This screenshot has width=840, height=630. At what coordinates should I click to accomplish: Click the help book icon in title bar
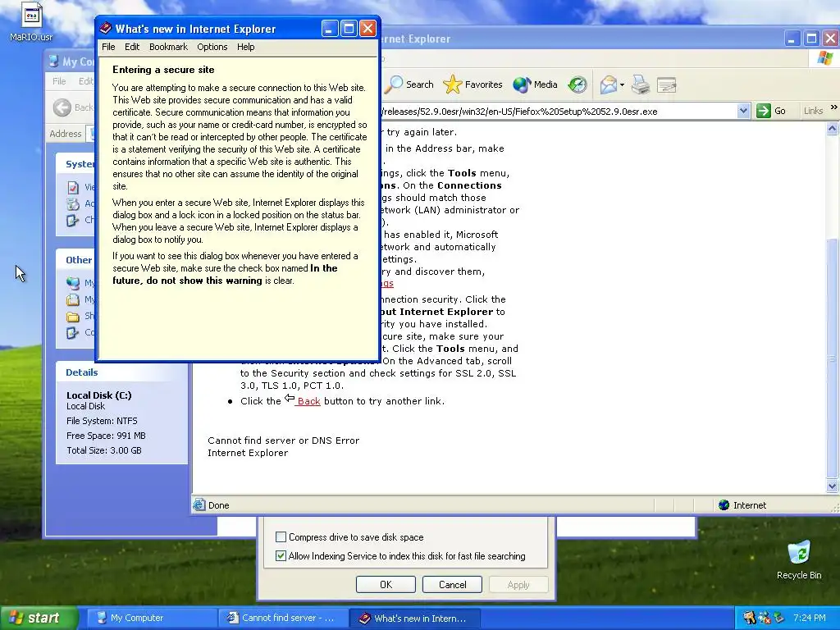[x=106, y=29]
